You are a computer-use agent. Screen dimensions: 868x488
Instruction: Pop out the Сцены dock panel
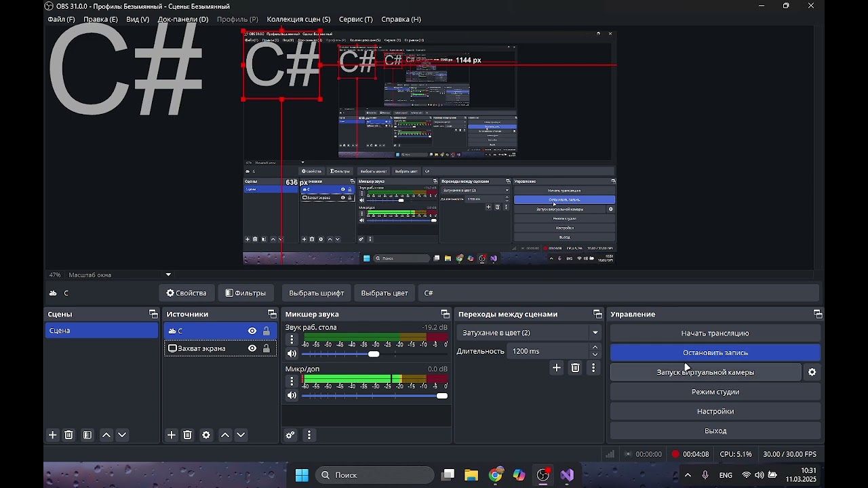pyautogui.click(x=153, y=314)
